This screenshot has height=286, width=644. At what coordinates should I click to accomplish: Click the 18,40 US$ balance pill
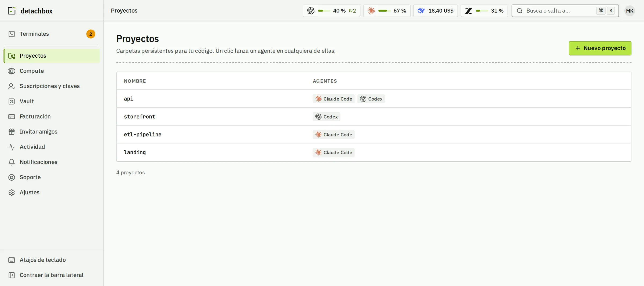436,11
